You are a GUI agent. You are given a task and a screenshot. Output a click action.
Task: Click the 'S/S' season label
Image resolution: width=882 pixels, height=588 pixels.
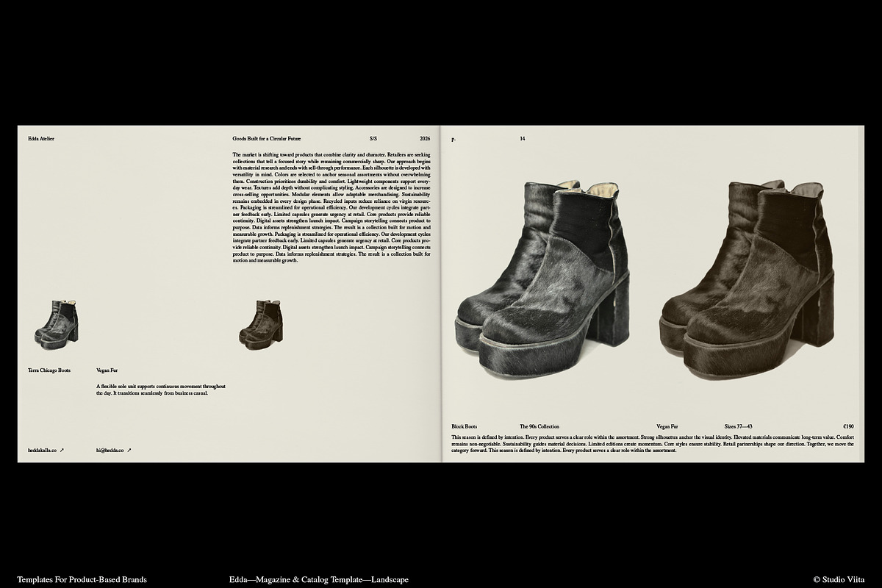pos(373,138)
